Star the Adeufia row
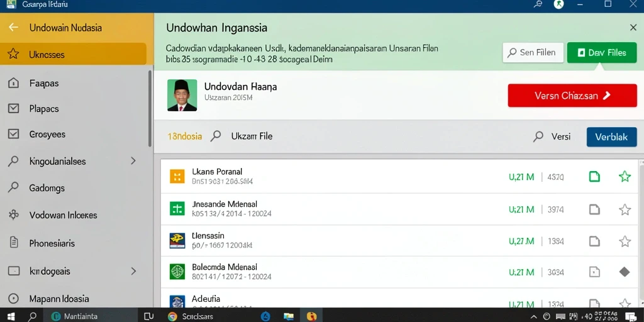644x322 pixels. 625,303
